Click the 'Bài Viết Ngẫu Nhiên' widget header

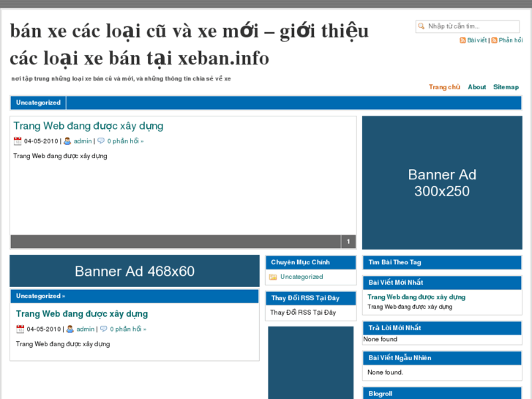442,358
